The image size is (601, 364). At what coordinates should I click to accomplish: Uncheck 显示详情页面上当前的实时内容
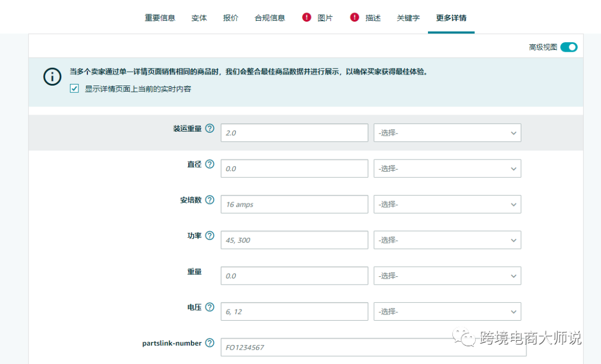74,88
